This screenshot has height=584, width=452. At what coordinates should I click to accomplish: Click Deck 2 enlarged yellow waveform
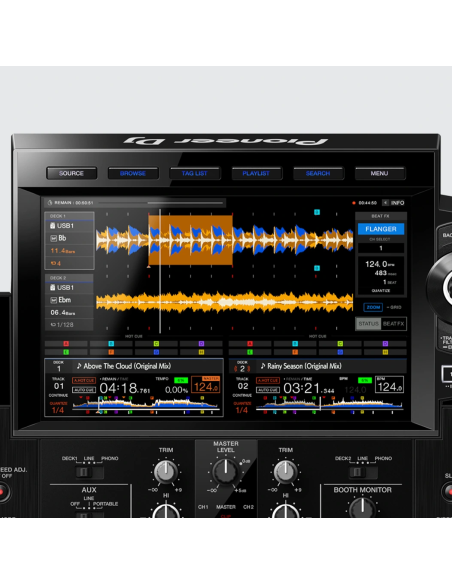(225, 302)
